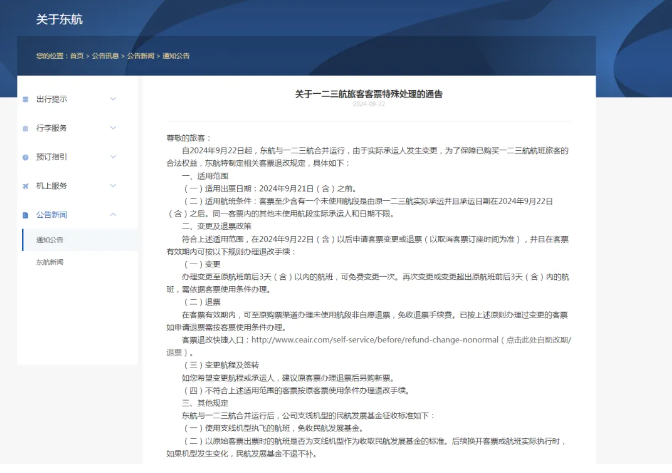Click the 机上服务 airplane icon

[x=25, y=186]
